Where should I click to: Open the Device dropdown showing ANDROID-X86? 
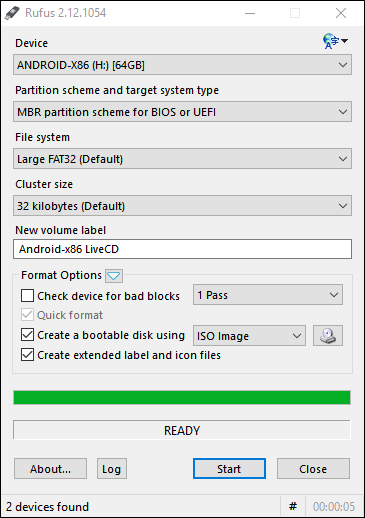[182, 65]
